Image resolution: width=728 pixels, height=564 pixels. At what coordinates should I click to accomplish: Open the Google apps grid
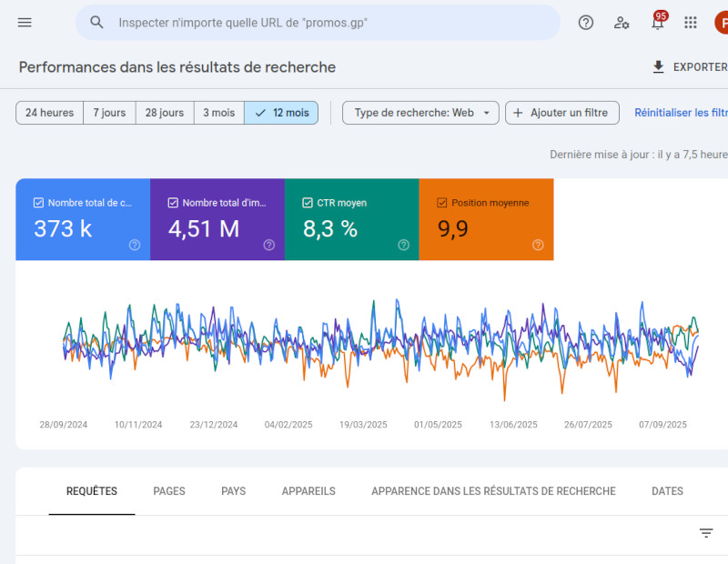click(691, 23)
